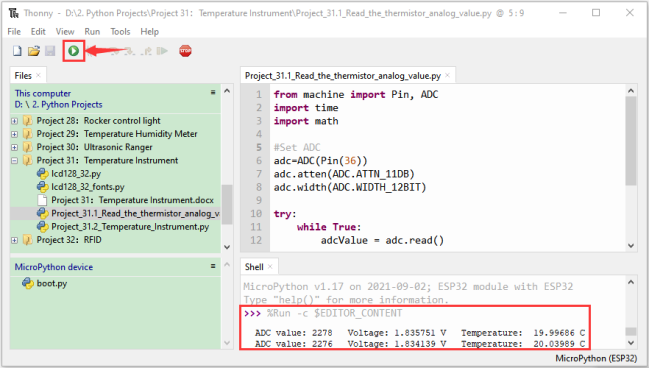
Task: Close the Files panel tab
Action: (38, 75)
